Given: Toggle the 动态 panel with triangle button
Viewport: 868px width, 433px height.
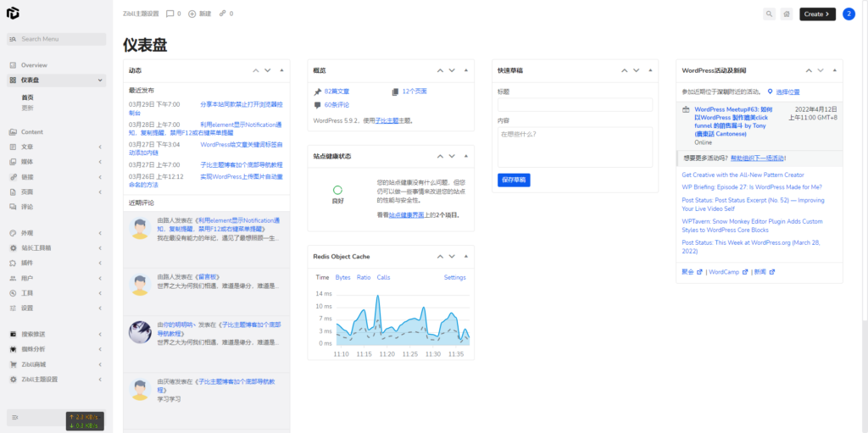Looking at the screenshot, I should pyautogui.click(x=282, y=70).
